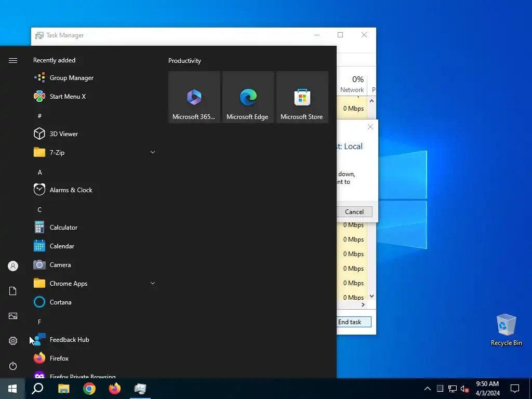This screenshot has height=399, width=532.
Task: Open network icon in system tray
Action: [453, 389]
